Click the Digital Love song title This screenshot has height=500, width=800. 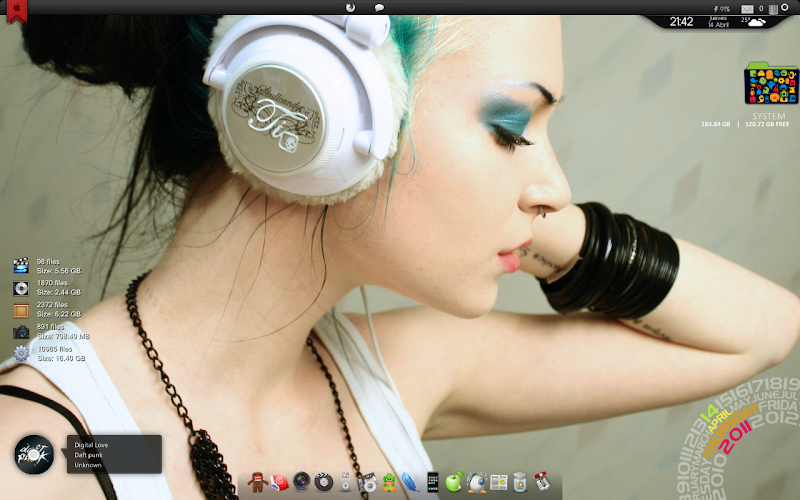pos(91,444)
